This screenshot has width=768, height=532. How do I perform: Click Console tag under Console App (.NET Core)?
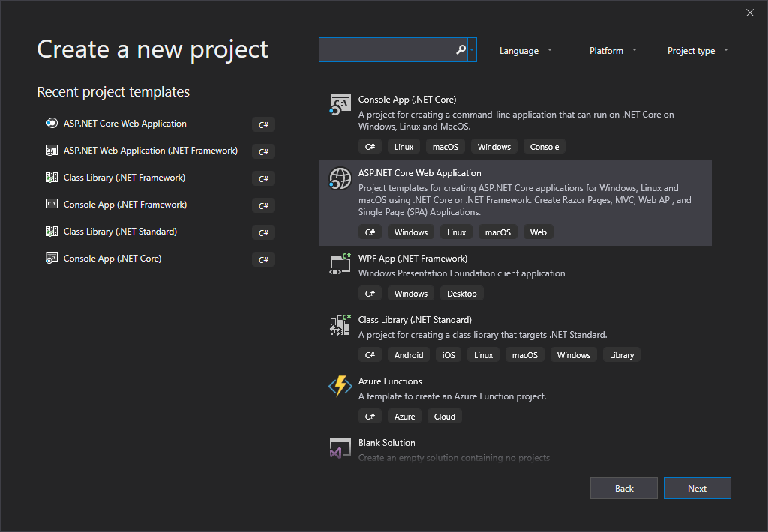point(544,147)
